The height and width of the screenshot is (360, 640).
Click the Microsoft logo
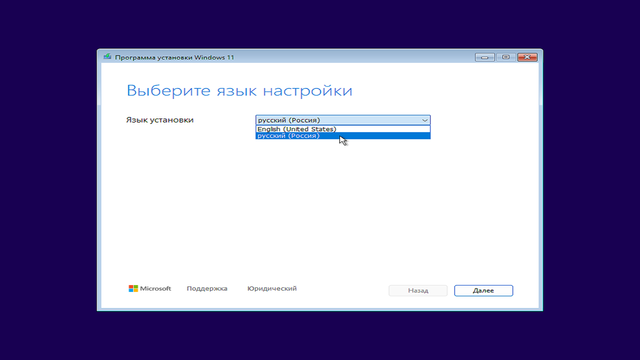(x=150, y=289)
